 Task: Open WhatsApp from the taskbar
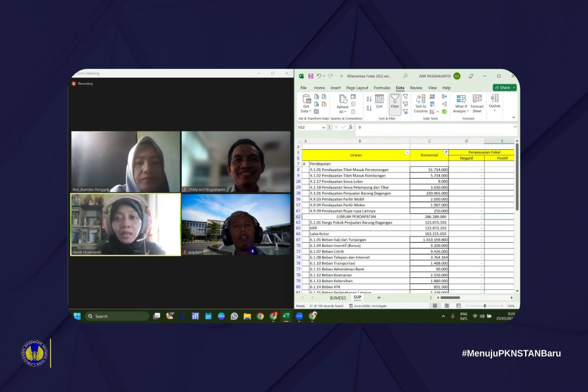(x=234, y=316)
